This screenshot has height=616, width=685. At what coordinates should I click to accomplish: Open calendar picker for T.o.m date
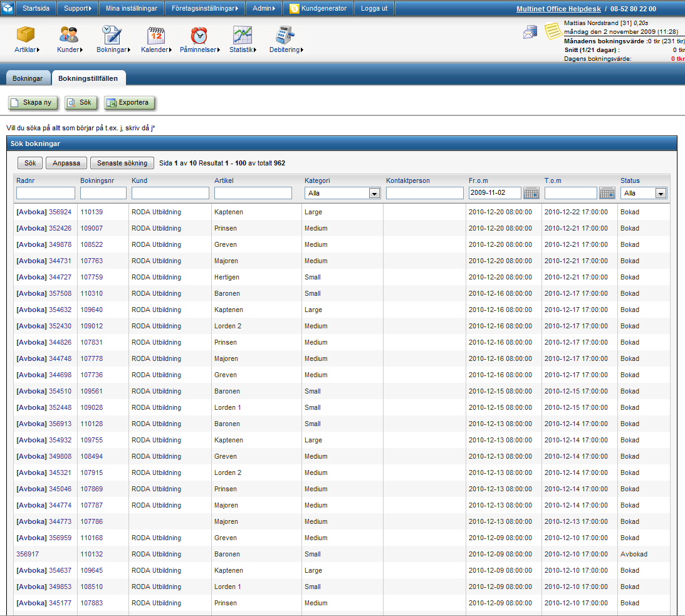[607, 193]
